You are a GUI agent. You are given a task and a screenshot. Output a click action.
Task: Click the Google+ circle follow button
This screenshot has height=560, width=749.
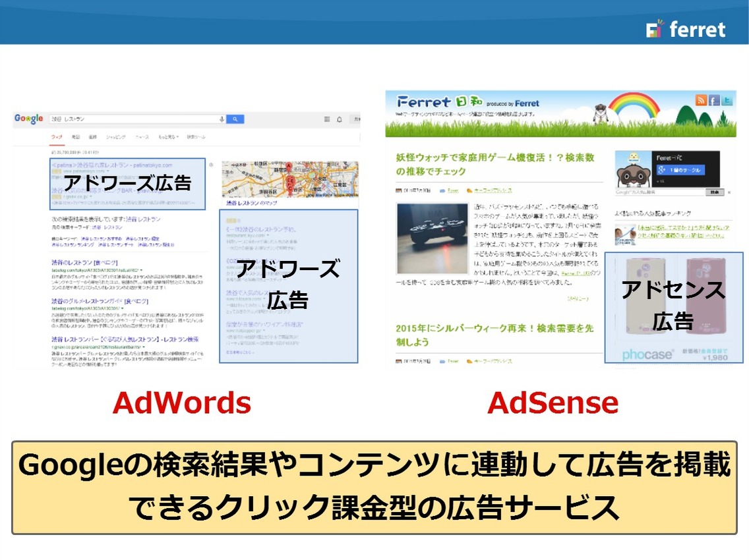point(680,170)
